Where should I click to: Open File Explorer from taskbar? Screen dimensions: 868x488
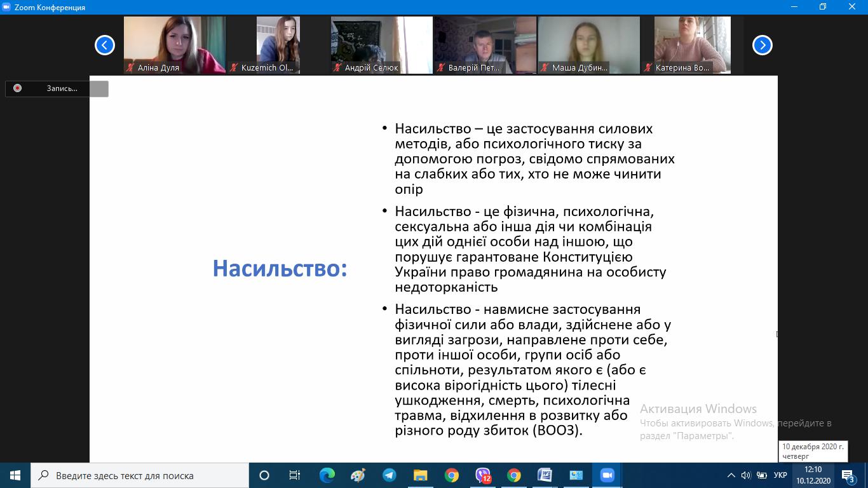(420, 475)
